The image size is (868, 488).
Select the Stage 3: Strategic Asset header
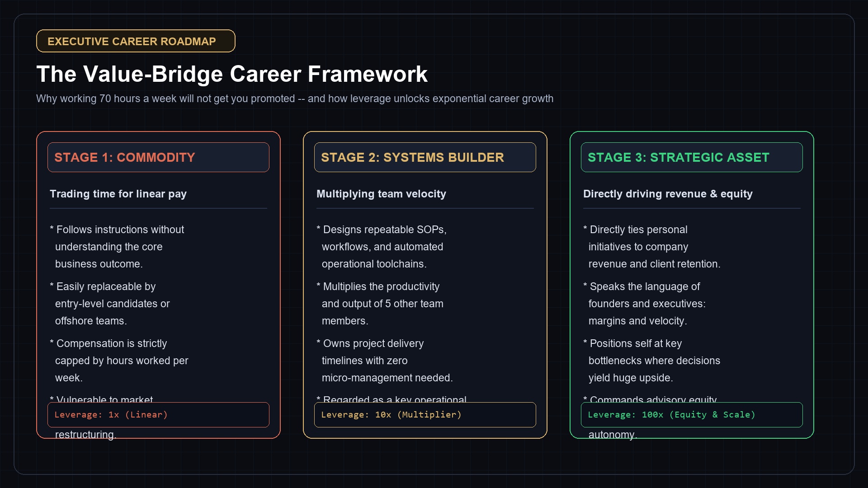[x=692, y=157]
